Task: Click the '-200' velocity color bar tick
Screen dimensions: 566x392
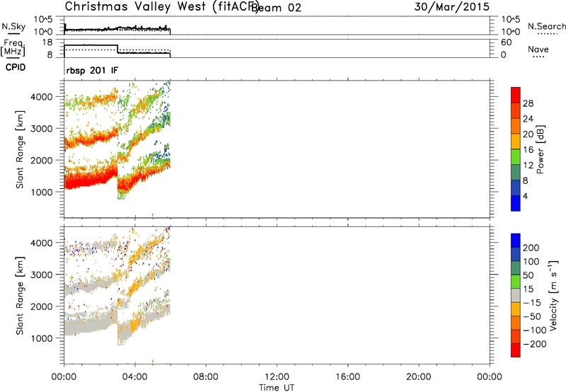Action: 534,344
